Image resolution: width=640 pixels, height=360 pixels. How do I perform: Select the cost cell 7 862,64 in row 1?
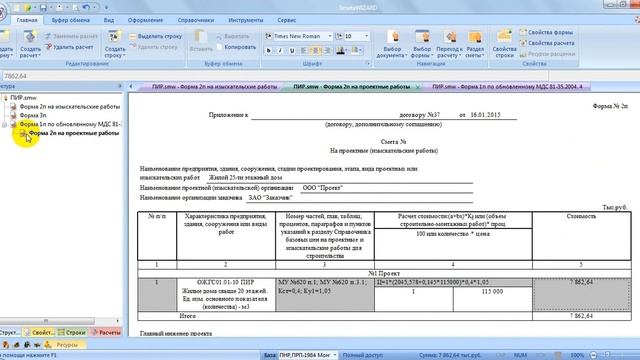(581, 295)
